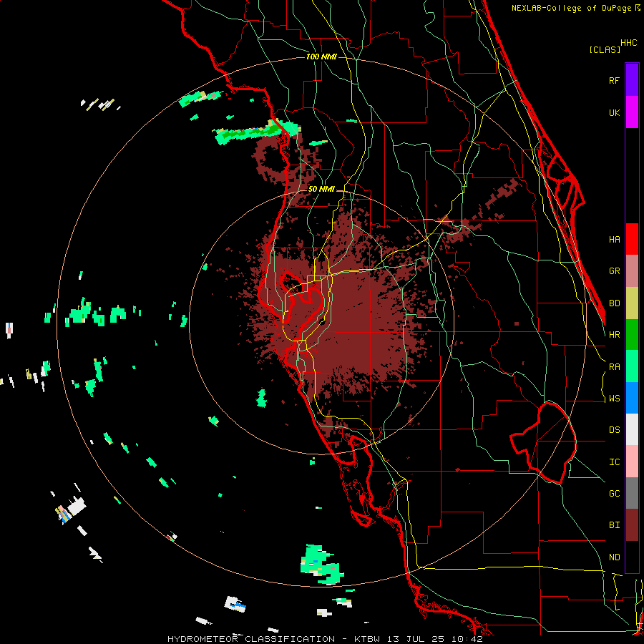The height and width of the screenshot is (644, 644).
Task: Click the dusty pink GR legend swatch
Action: pos(632,271)
